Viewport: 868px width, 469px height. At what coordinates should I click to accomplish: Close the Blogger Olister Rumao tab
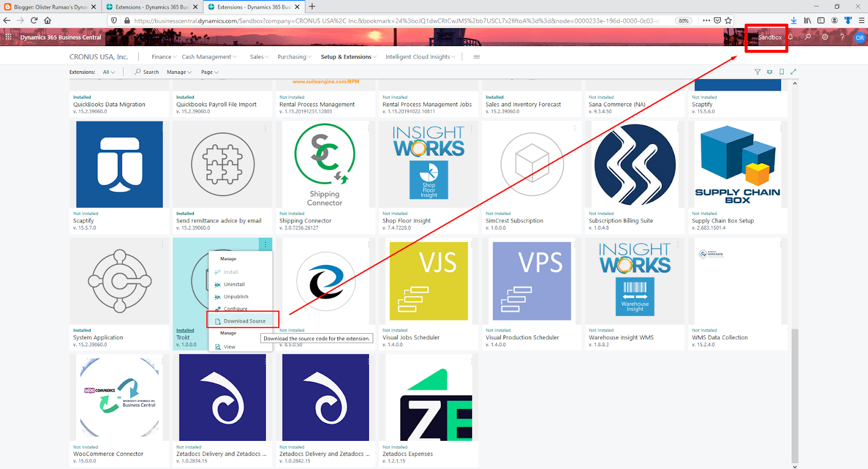click(x=93, y=7)
